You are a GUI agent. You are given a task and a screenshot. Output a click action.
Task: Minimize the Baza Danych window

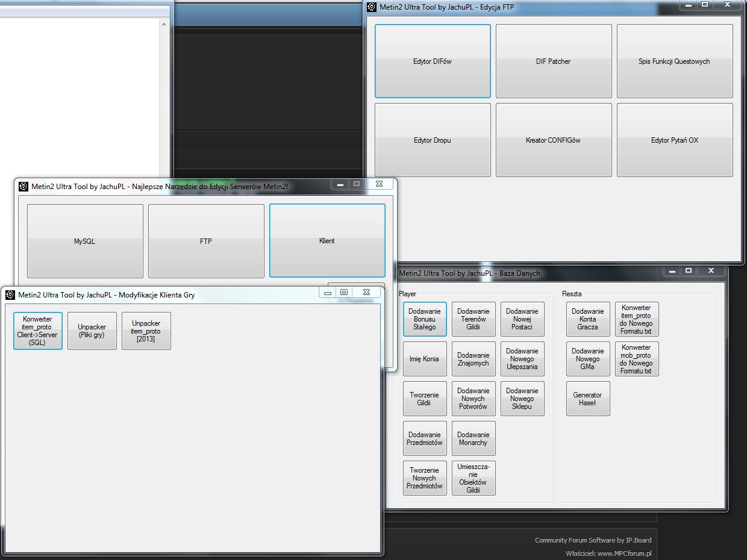pos(672,271)
